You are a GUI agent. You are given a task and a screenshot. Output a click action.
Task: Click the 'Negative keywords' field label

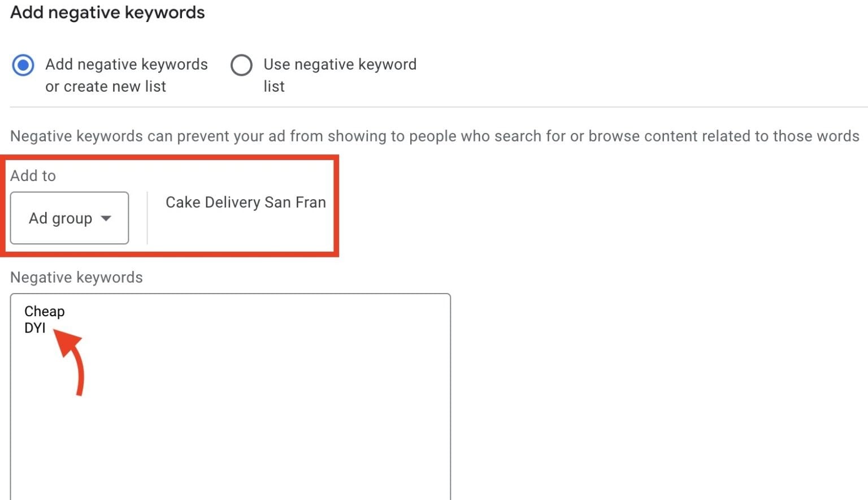[x=76, y=277]
